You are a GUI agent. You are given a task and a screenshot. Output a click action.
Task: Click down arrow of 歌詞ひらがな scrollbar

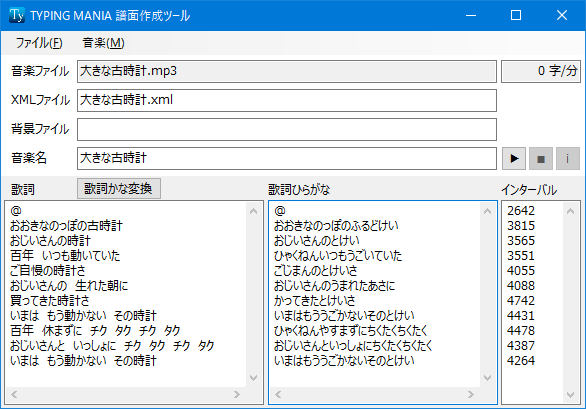click(x=487, y=378)
